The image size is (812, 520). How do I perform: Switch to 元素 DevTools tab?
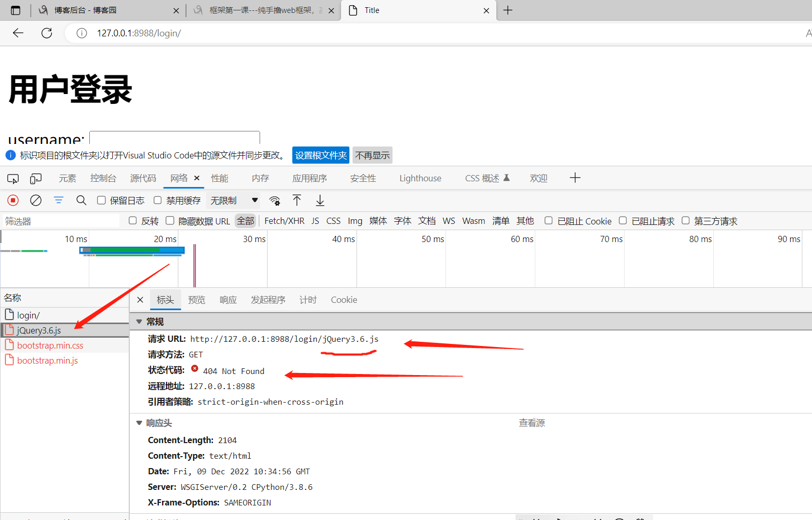tap(67, 179)
